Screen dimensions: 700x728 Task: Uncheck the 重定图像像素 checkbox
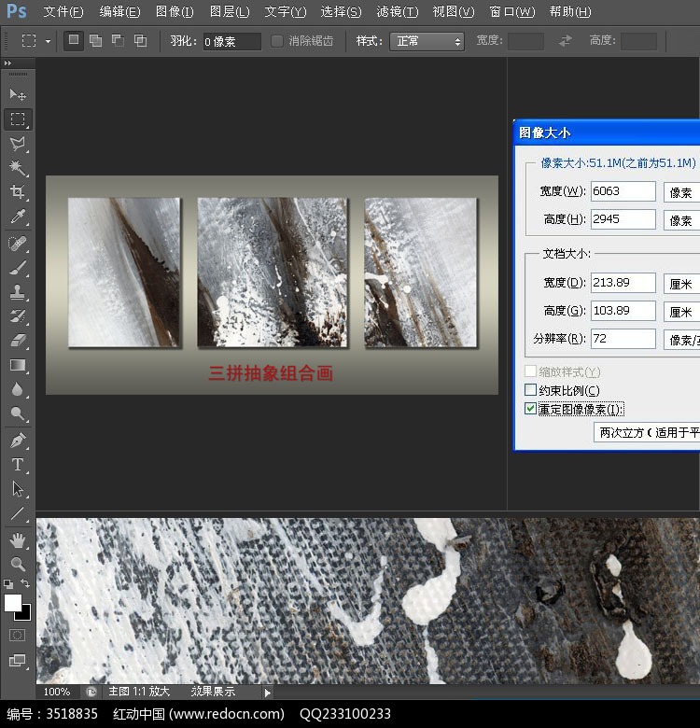[531, 409]
